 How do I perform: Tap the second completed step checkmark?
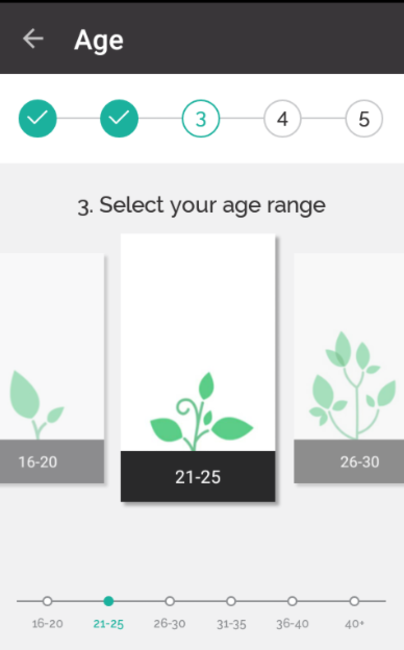click(119, 119)
